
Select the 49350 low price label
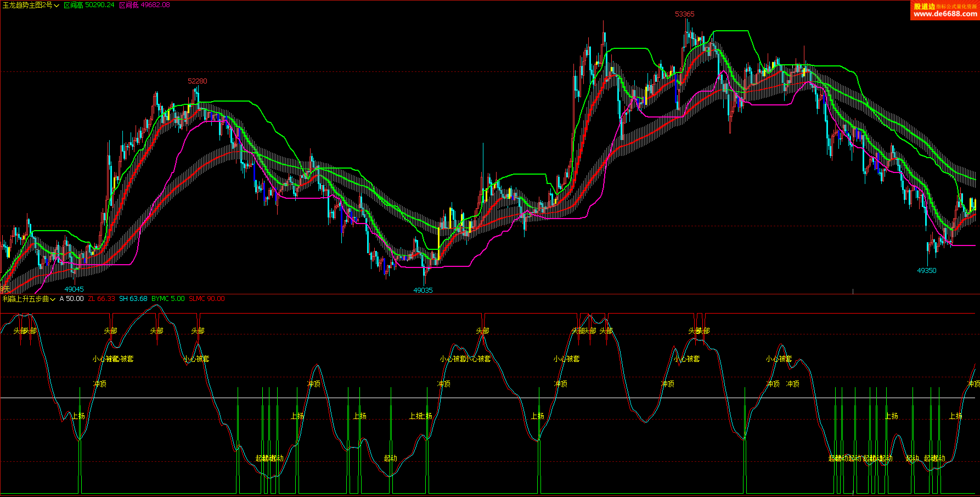pos(927,271)
